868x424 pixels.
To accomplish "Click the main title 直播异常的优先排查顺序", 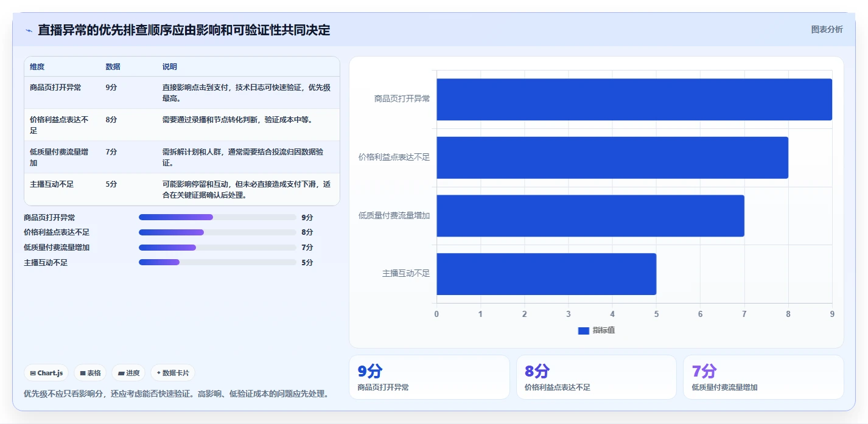I will coord(184,30).
